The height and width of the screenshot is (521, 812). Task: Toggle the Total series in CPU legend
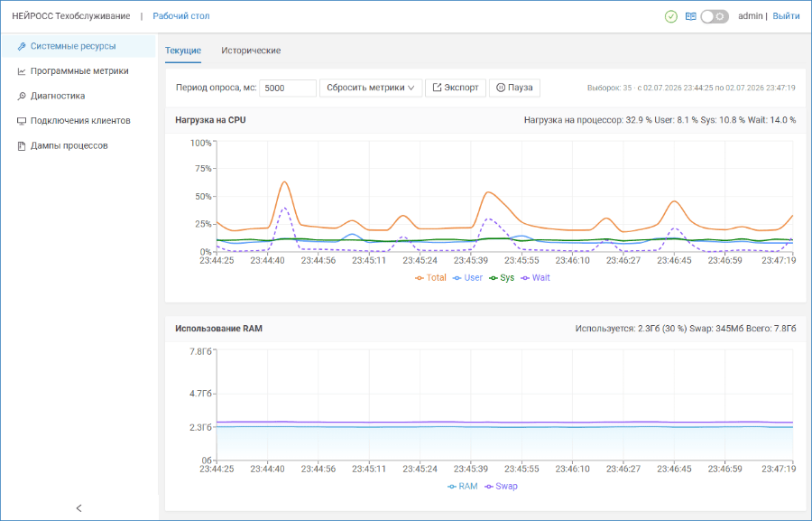[x=431, y=278]
